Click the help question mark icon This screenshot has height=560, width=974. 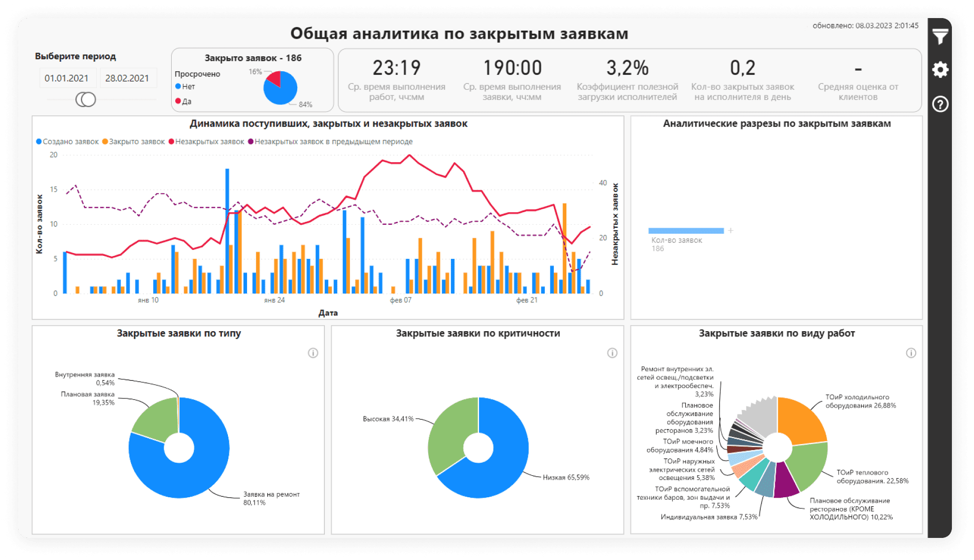[940, 104]
